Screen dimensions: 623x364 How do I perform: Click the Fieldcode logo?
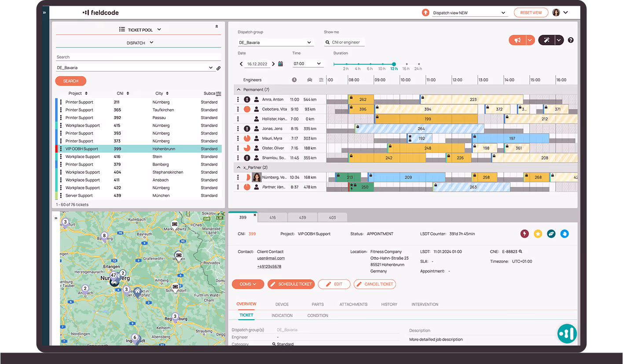pos(100,12)
